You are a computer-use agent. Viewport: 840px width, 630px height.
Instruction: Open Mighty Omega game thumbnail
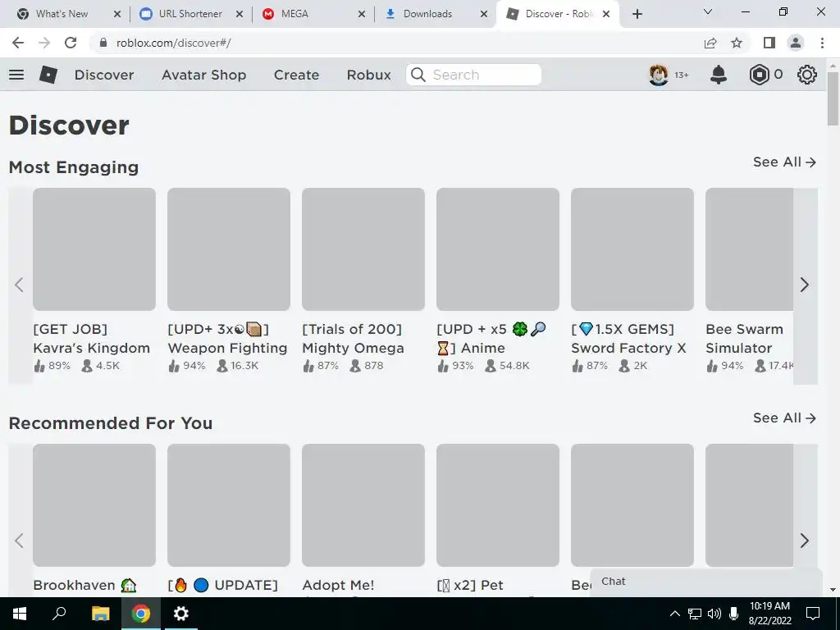coord(363,249)
